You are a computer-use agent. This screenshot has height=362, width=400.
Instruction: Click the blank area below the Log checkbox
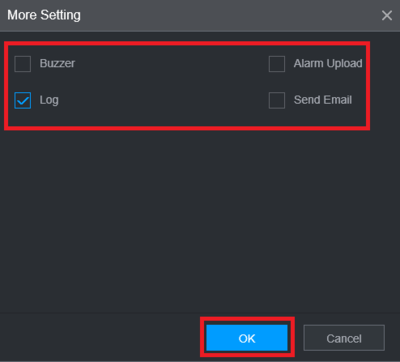[x=23, y=117]
